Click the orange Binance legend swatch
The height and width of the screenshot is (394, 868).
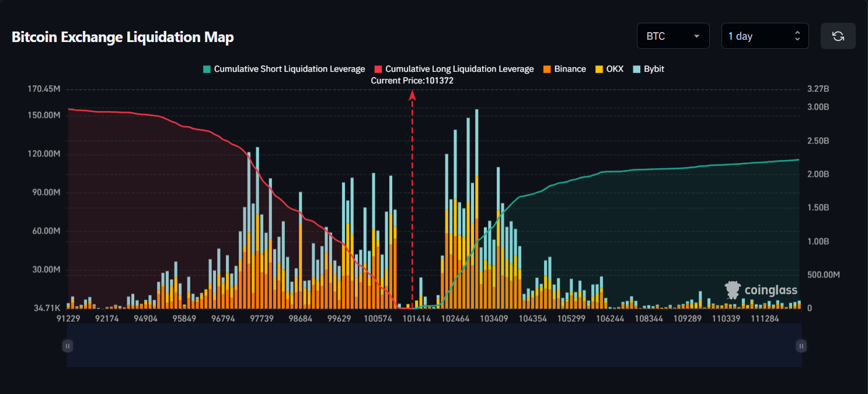546,69
